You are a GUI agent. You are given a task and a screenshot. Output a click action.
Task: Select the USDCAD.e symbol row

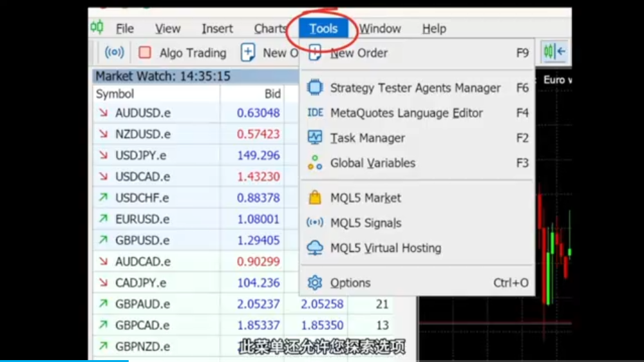click(x=196, y=176)
